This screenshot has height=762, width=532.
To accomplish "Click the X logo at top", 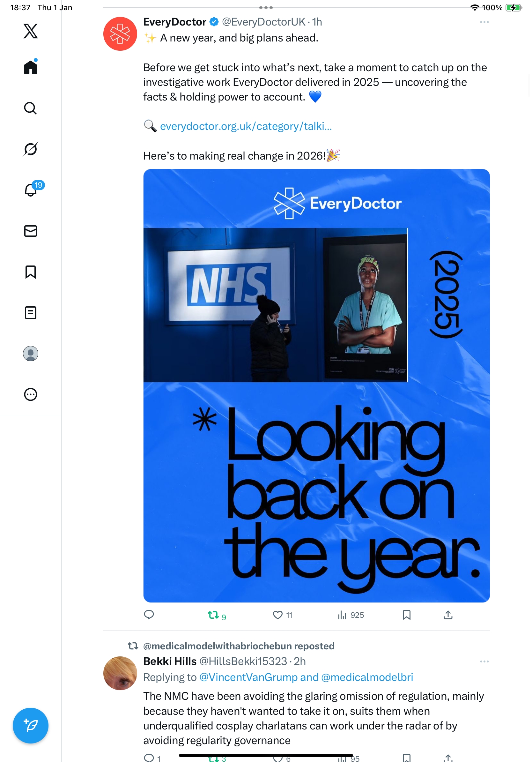I will click(31, 31).
